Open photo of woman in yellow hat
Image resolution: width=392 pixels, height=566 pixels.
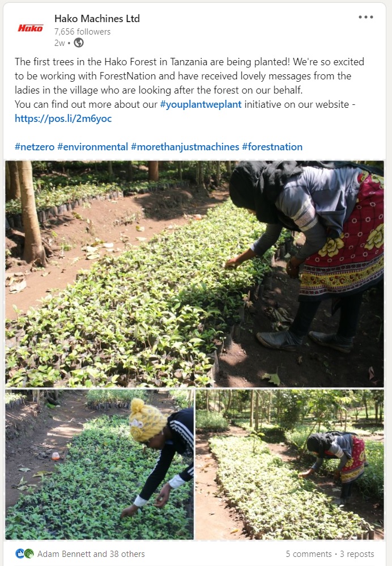[x=100, y=464]
